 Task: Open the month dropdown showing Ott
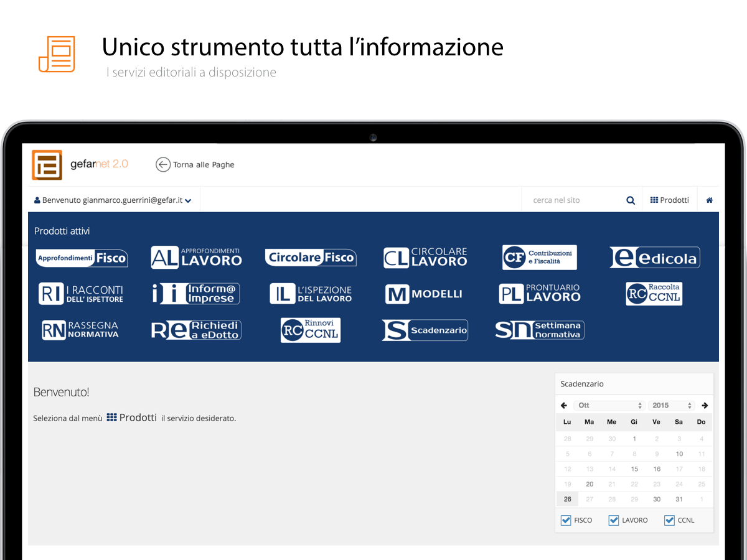[x=609, y=405]
